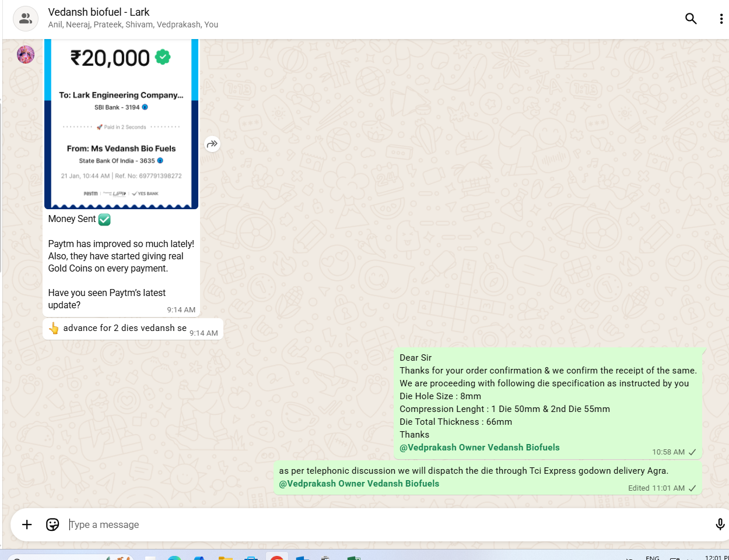Click the group avatar icon in header
This screenshot has width=729, height=560.
tap(26, 19)
